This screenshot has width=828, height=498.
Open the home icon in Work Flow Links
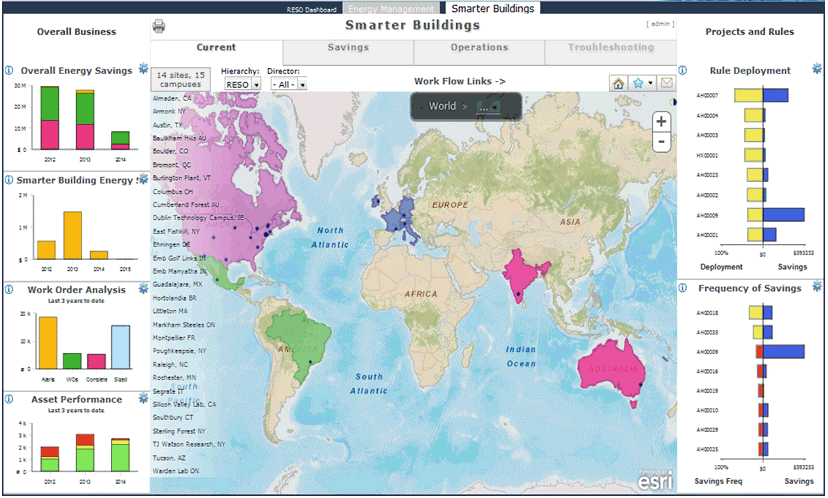618,83
